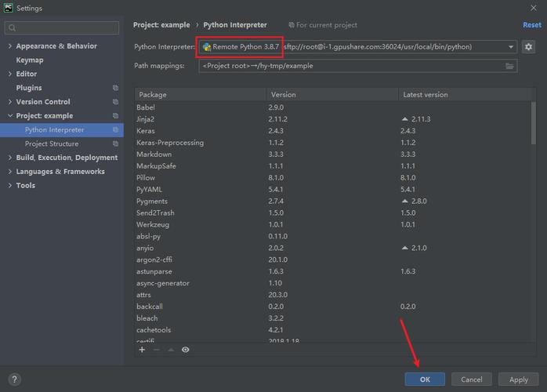Expand the Version Control section
Screen dimensions: 547x392
pyautogui.click(x=9, y=102)
